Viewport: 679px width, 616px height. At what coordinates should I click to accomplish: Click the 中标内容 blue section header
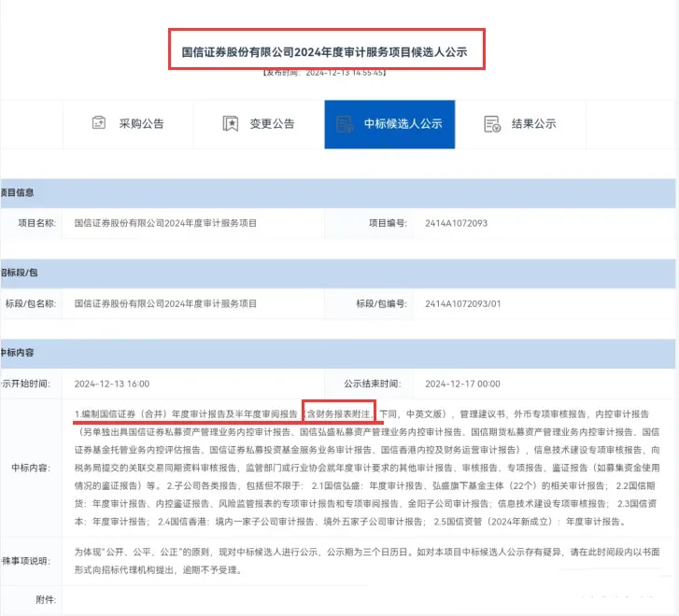[x=338, y=353]
